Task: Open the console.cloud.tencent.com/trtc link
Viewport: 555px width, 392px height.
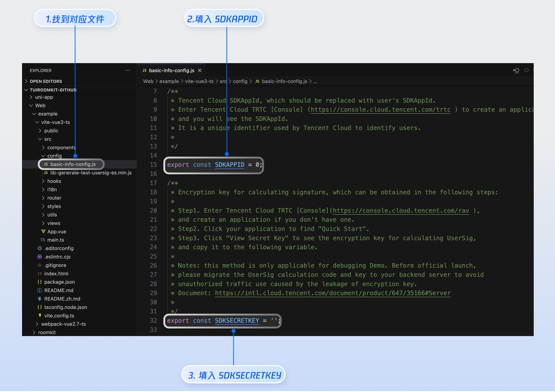Action: click(380, 110)
